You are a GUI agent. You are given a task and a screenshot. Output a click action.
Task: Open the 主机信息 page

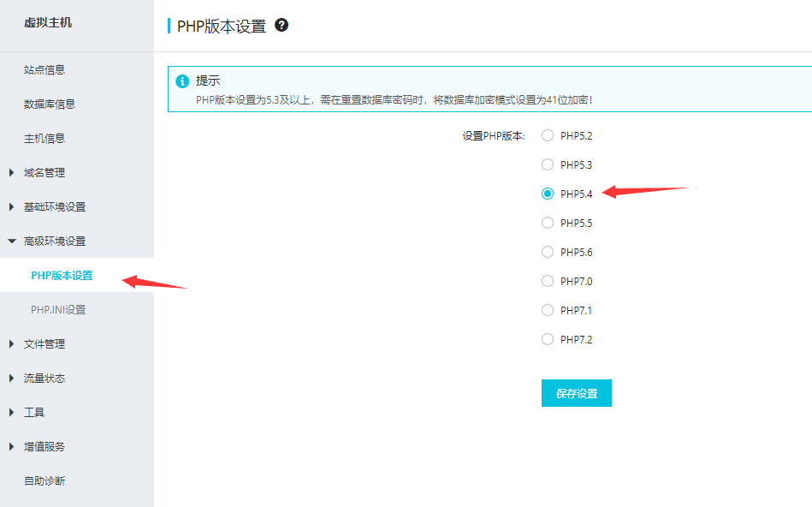pyautogui.click(x=44, y=139)
